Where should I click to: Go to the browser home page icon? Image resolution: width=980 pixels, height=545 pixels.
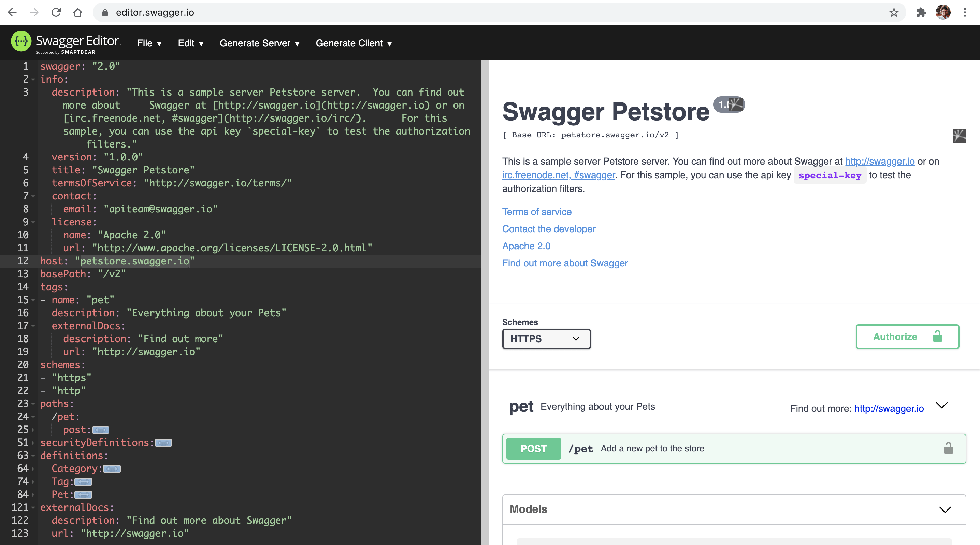click(77, 13)
